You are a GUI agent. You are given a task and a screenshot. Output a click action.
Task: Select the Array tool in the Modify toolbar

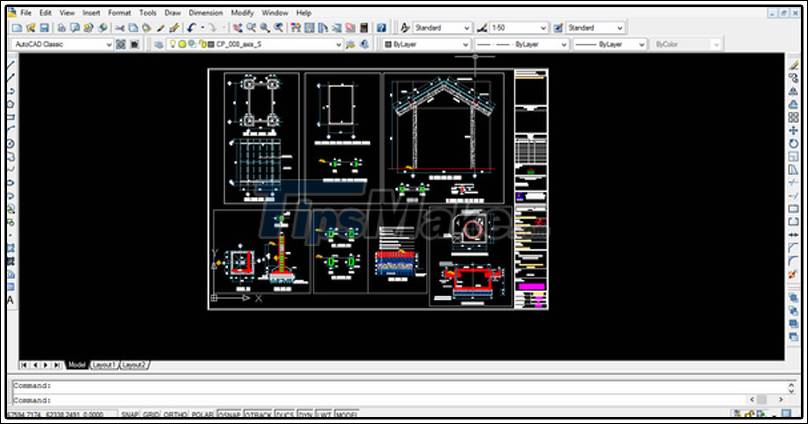click(x=794, y=117)
